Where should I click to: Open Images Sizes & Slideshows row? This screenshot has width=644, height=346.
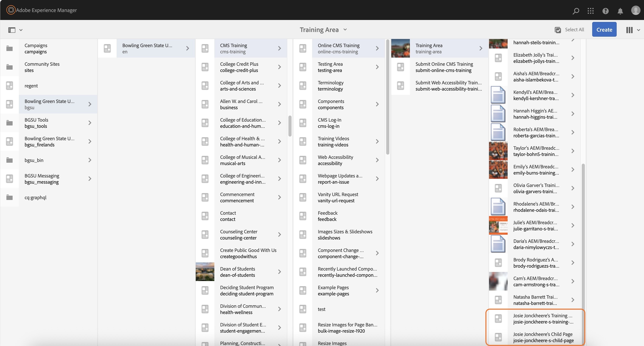pyautogui.click(x=339, y=234)
